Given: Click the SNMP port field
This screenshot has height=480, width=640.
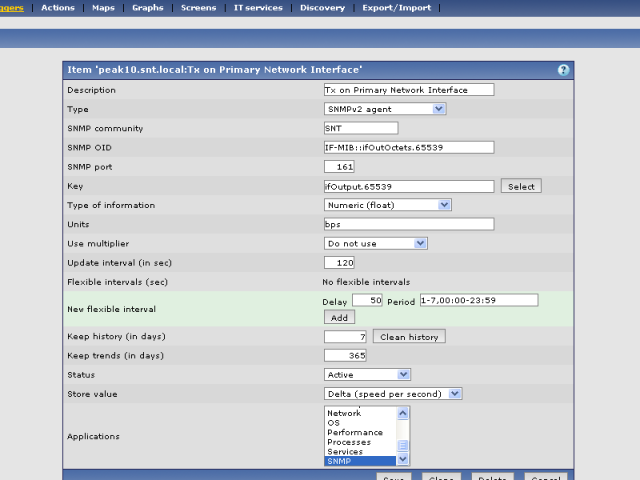Looking at the screenshot, I should (339, 167).
